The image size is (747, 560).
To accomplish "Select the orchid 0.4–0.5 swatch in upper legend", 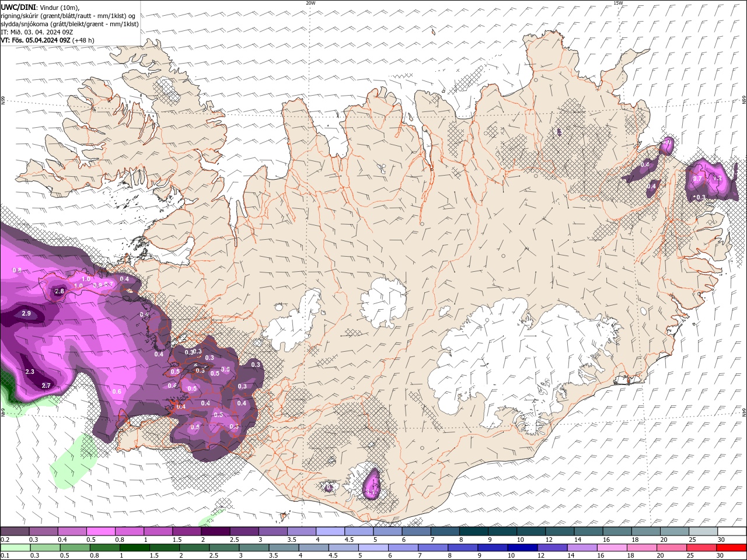I will coord(72,531).
